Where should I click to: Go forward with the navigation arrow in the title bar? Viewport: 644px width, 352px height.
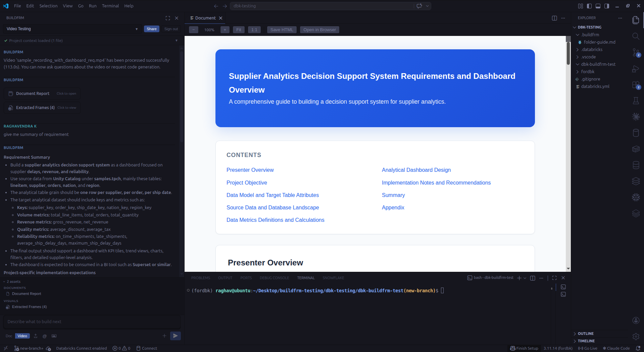225,6
